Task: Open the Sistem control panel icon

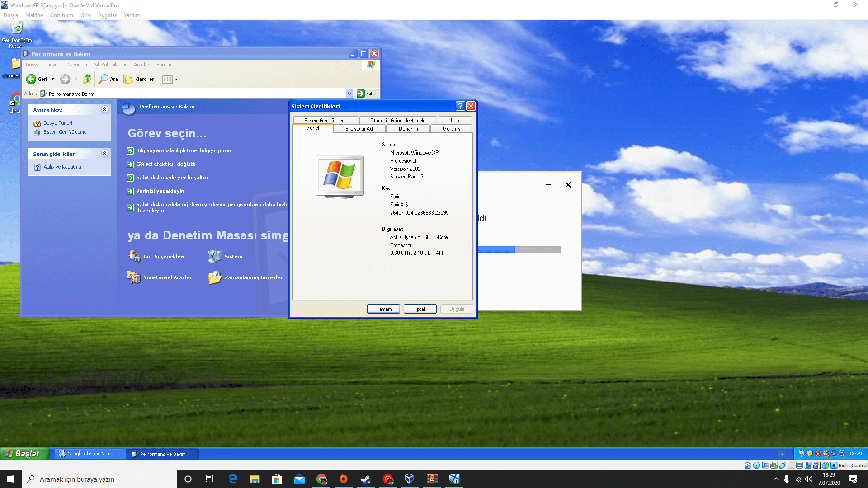Action: pos(215,256)
